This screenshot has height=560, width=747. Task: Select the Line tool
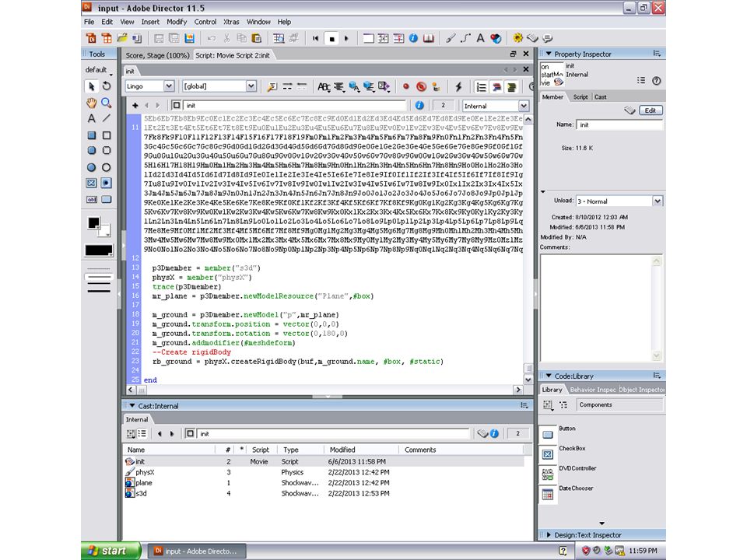107,118
